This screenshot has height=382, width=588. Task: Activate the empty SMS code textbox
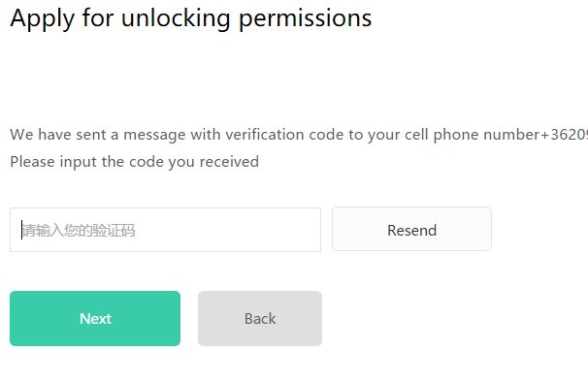pyautogui.click(x=165, y=230)
